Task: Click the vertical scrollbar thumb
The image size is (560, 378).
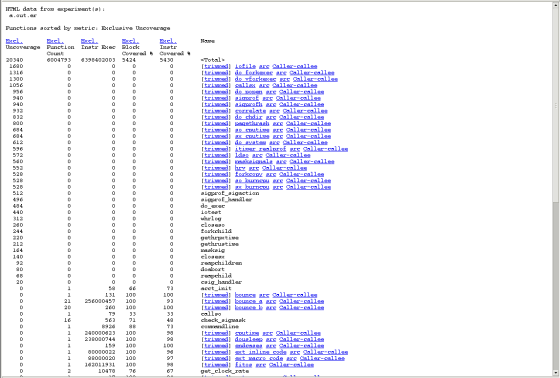Action: pos(556,106)
